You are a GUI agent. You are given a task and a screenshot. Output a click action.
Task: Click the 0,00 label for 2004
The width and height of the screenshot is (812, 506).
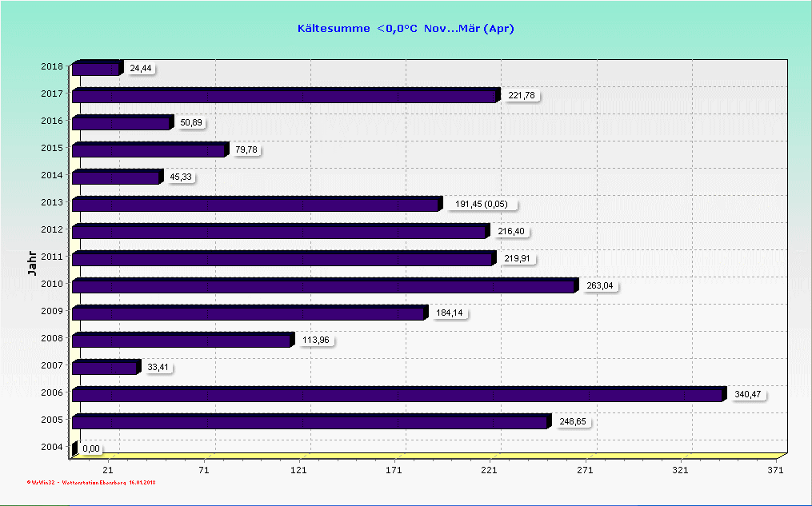(x=91, y=448)
